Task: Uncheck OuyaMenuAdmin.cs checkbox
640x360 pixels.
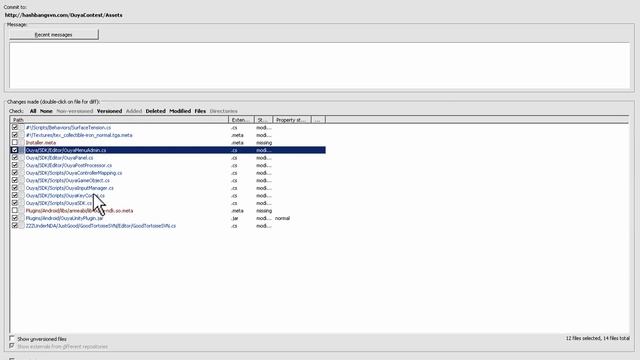Action: click(x=15, y=150)
